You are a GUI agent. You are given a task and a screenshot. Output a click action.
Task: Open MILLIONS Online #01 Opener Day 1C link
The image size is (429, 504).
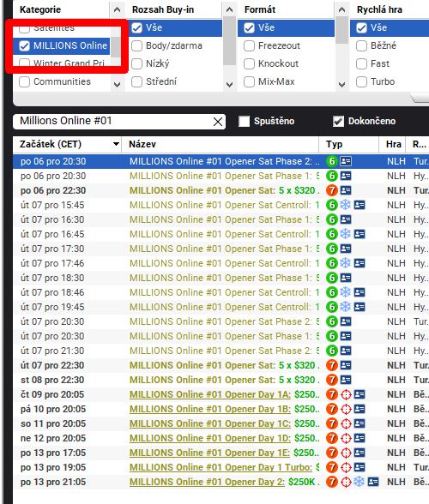point(210,423)
